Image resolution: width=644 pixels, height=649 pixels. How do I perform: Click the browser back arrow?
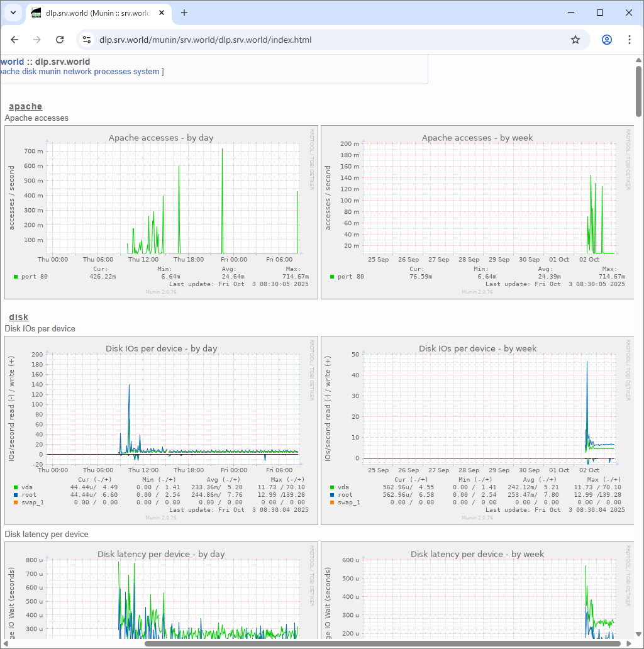point(15,40)
